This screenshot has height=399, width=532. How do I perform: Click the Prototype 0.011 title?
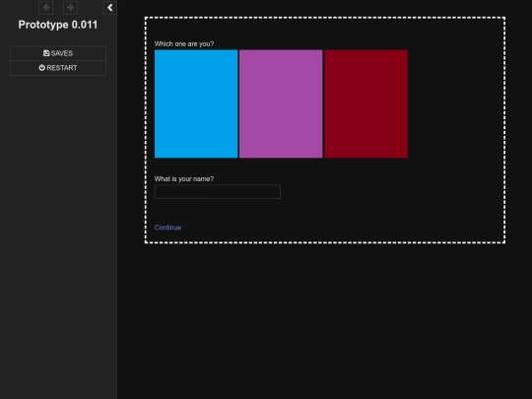pos(58,25)
